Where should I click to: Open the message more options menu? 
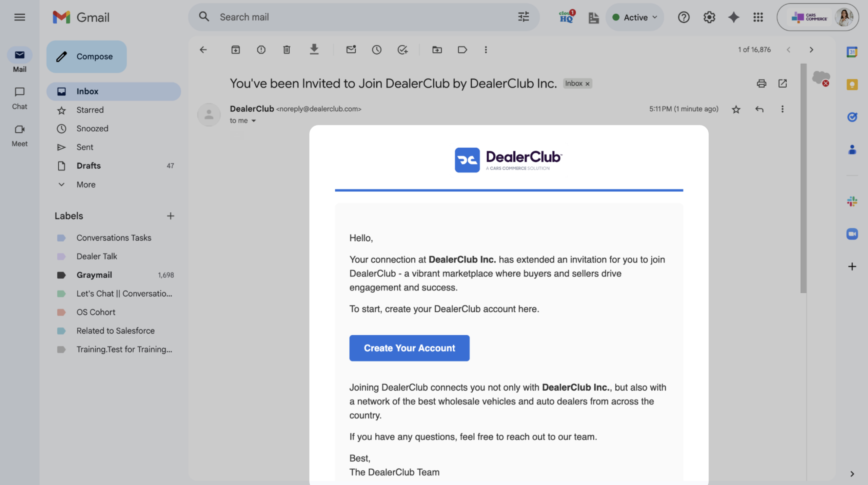point(782,109)
